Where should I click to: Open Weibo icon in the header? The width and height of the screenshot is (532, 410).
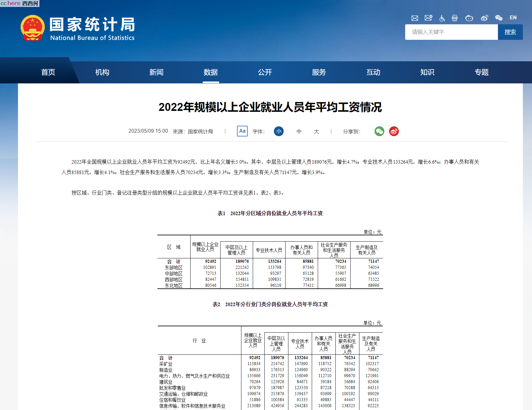pos(484,18)
